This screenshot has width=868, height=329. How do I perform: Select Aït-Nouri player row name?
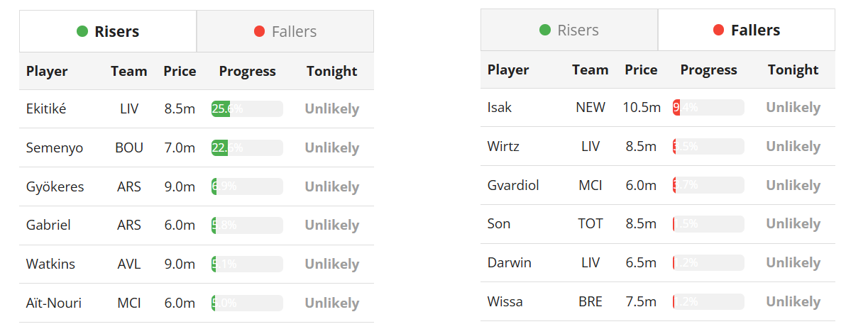tap(54, 303)
